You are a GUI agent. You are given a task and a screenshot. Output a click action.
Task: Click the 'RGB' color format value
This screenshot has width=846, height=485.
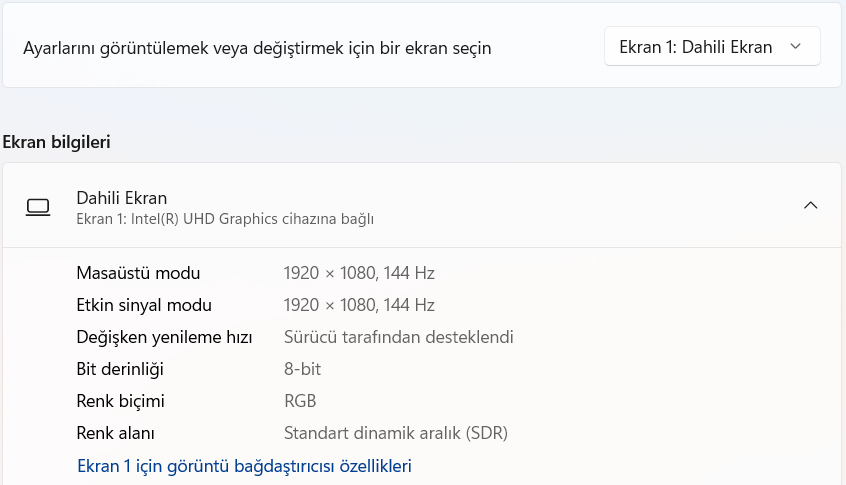pyautogui.click(x=300, y=401)
